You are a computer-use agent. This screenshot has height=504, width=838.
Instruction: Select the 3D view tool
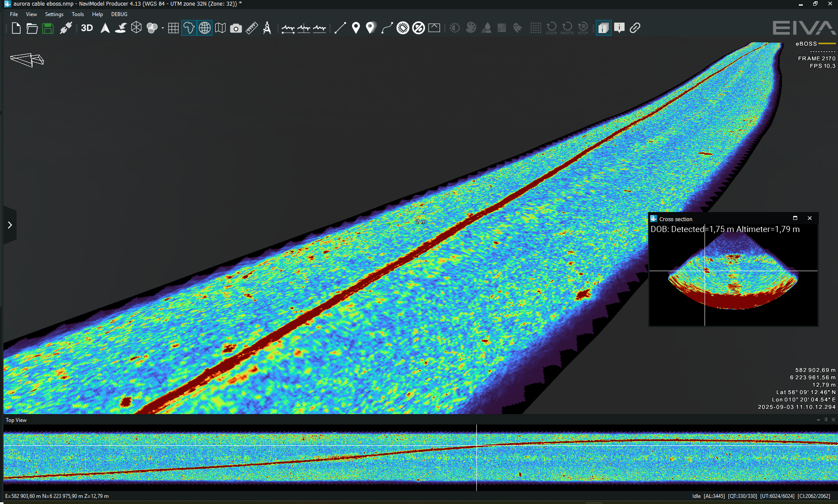coord(86,28)
